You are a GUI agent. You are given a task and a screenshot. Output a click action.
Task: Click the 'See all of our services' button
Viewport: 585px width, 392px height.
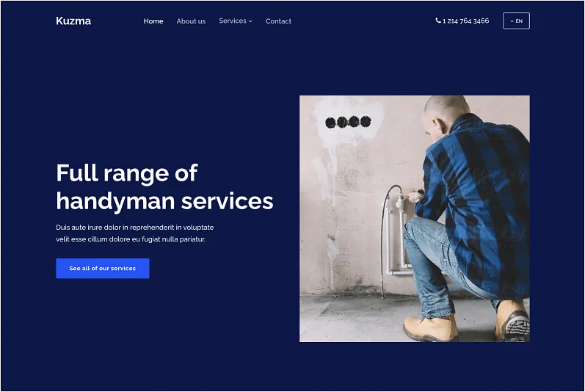tap(103, 268)
